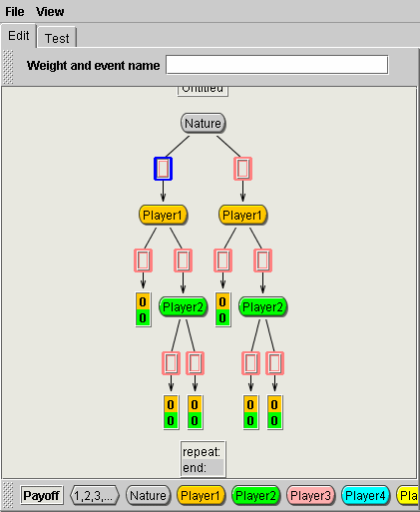Open the View menu
Image resolution: width=420 pixels, height=512 pixels.
click(x=50, y=12)
